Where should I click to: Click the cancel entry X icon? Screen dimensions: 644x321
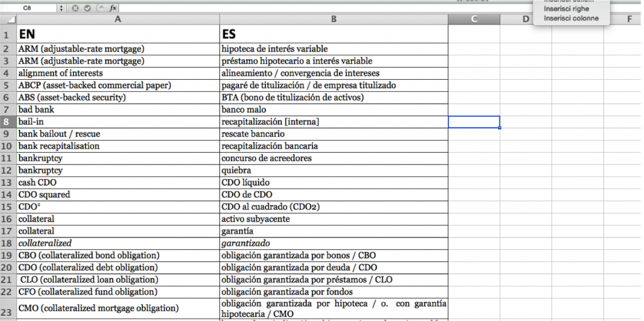75,8
